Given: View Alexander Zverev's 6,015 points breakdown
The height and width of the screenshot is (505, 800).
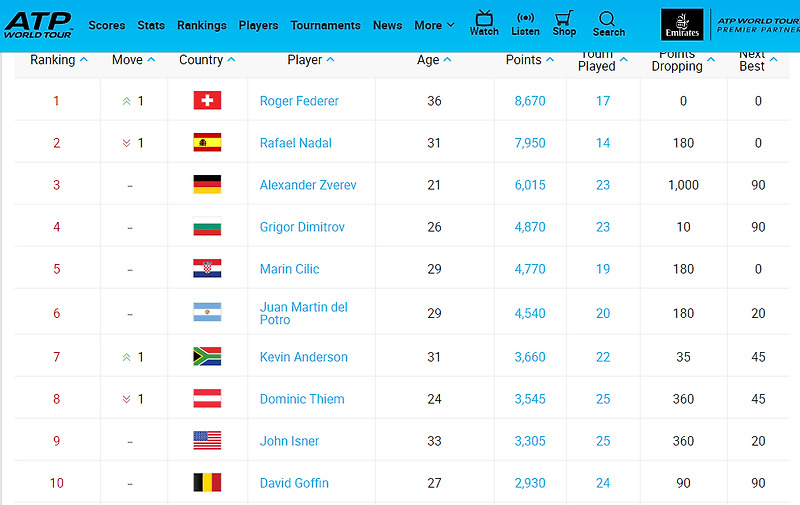Looking at the screenshot, I should point(530,185).
